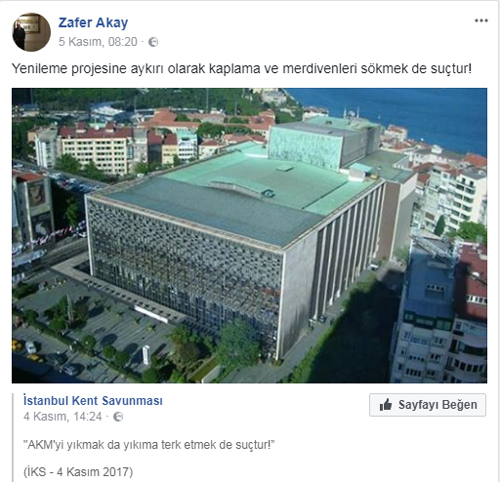Click the caption about kaplama ve merdivenleri
The width and height of the screenshot is (500, 482).
pyautogui.click(x=242, y=69)
